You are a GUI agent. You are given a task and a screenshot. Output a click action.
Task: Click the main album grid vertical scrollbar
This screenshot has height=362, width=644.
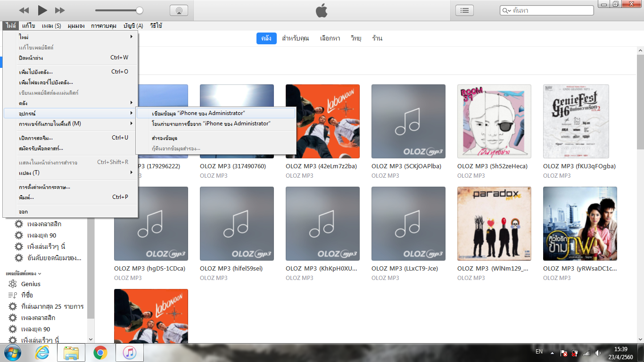pos(640,101)
